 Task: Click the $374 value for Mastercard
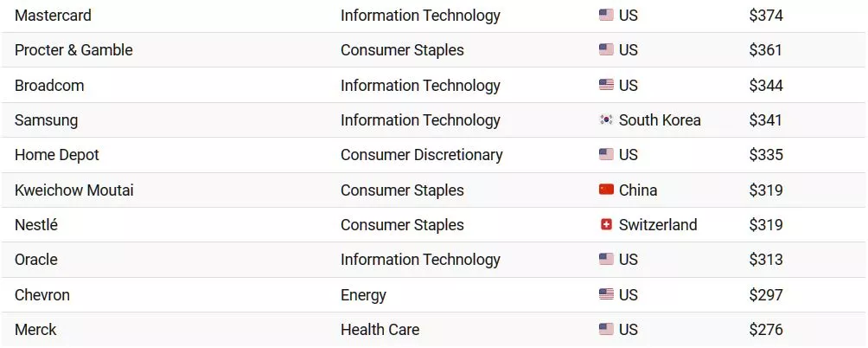[x=766, y=16]
